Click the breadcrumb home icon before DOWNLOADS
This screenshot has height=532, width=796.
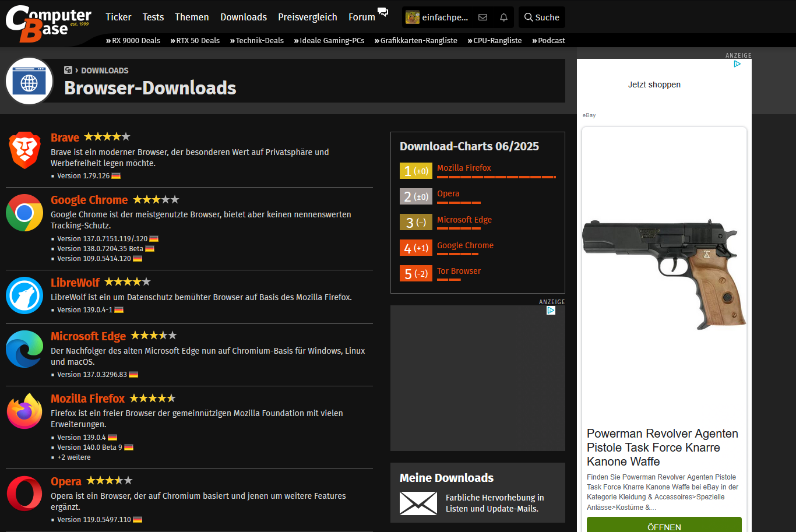(x=68, y=70)
